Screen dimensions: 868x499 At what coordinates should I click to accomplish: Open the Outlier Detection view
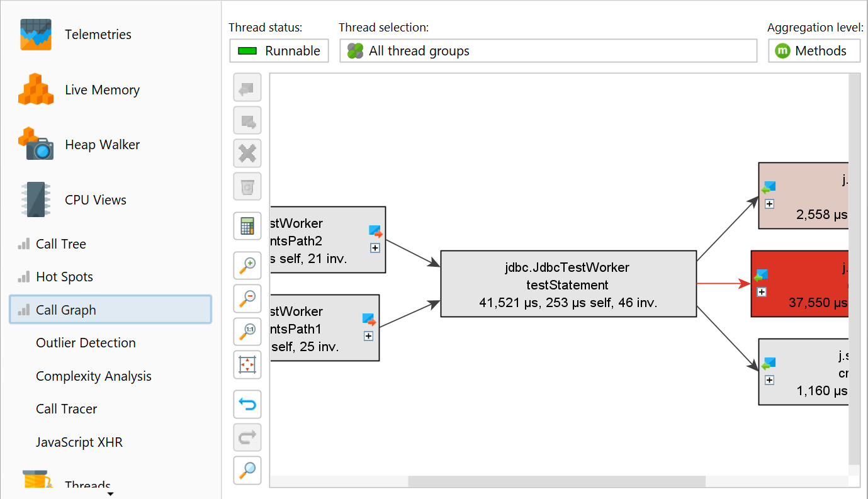pyautogui.click(x=86, y=343)
